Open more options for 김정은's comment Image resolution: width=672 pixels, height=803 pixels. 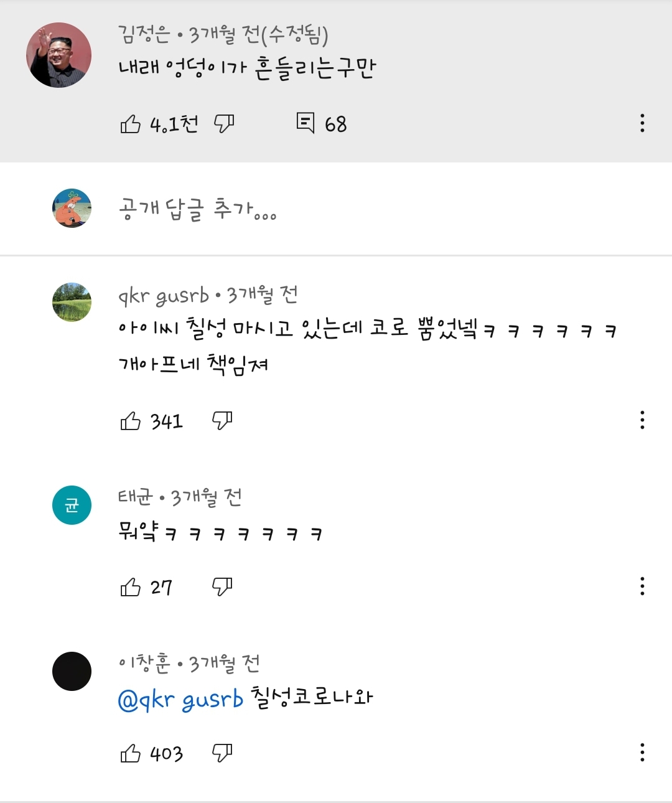click(642, 123)
